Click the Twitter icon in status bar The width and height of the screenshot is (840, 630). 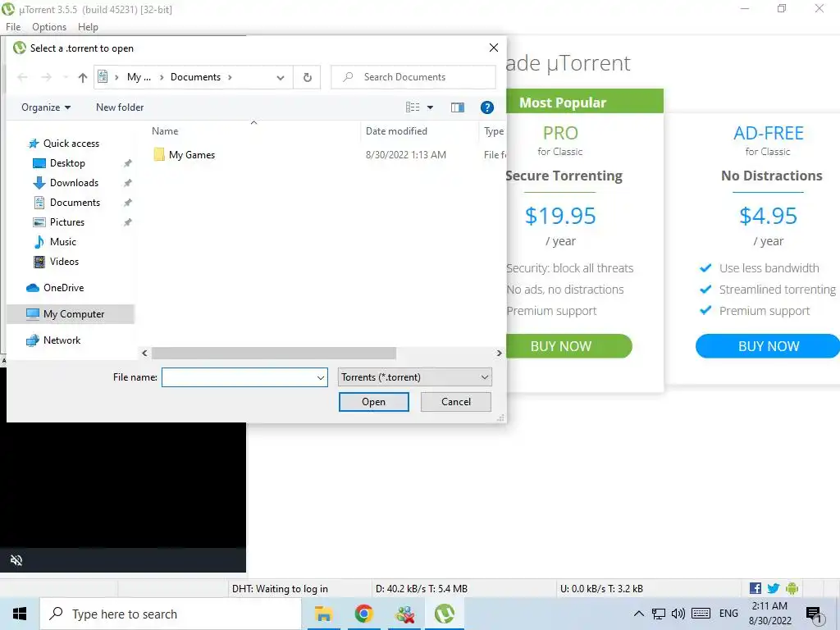774,589
